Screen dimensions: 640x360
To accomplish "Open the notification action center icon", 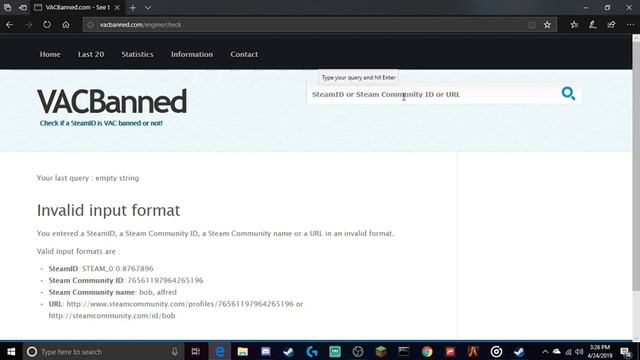I will click(626, 351).
